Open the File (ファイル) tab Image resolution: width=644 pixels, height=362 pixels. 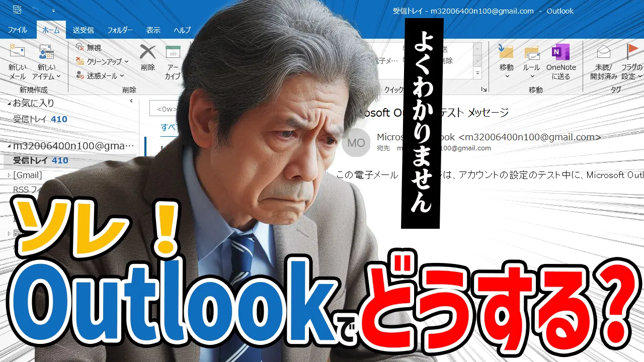point(18,30)
